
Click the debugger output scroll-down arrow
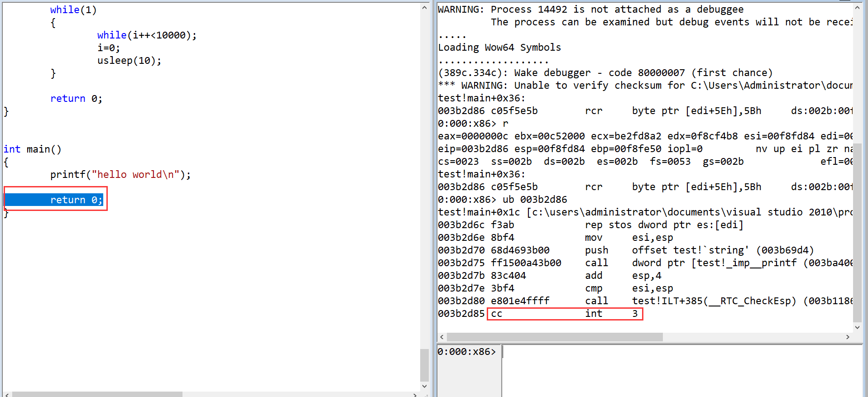click(x=857, y=327)
